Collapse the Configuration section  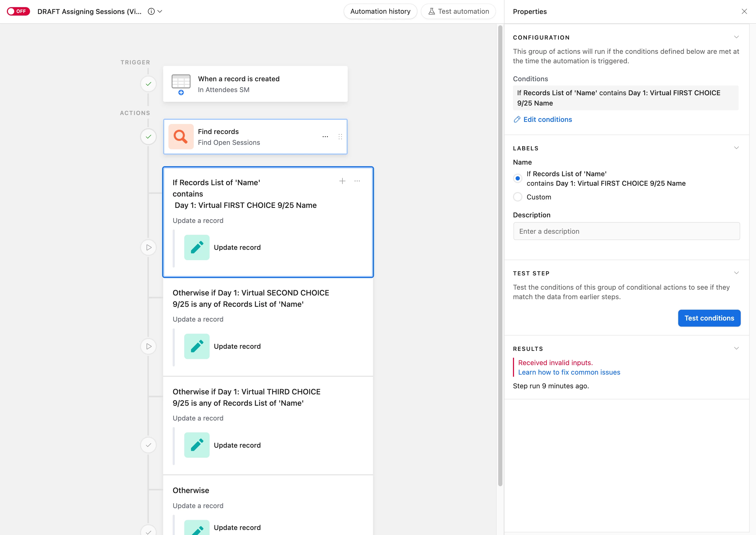736,37
